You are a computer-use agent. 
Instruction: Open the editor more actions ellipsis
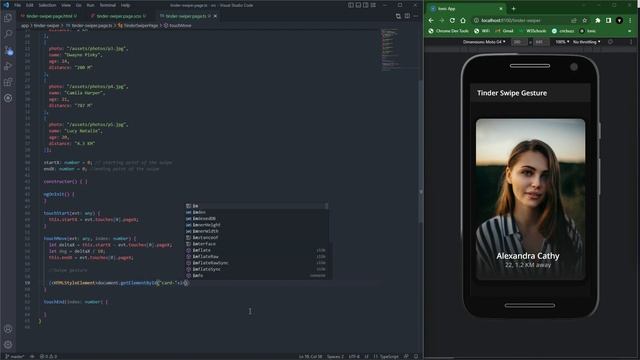(416, 16)
